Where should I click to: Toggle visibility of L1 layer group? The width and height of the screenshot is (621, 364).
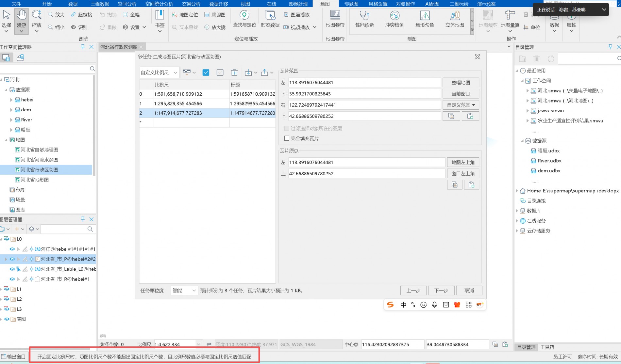click(7, 289)
